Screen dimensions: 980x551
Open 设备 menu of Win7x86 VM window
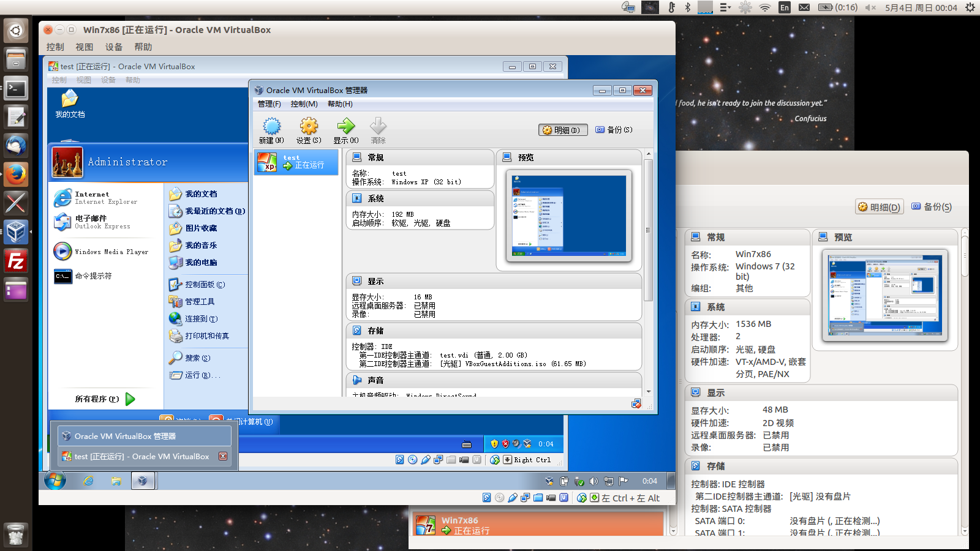[114, 47]
